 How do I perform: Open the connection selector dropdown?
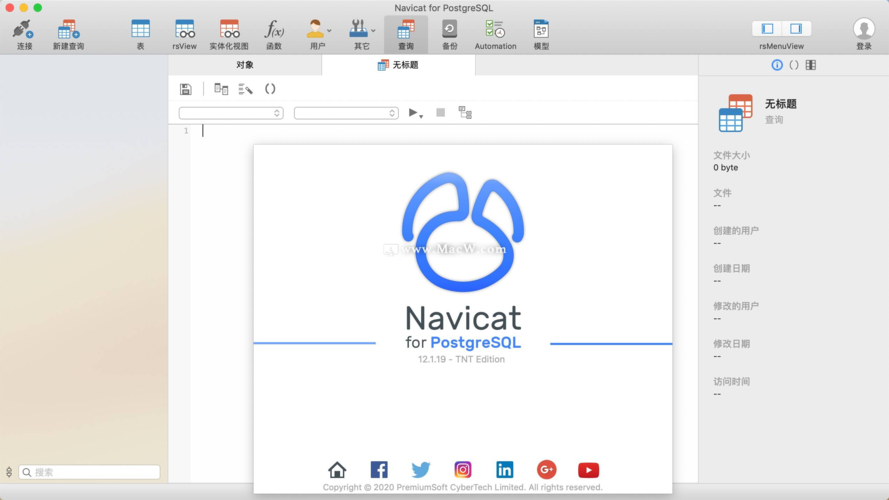click(x=231, y=113)
